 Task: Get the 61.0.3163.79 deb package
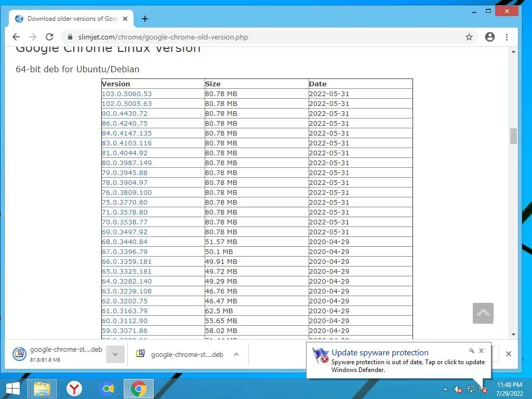click(125, 311)
